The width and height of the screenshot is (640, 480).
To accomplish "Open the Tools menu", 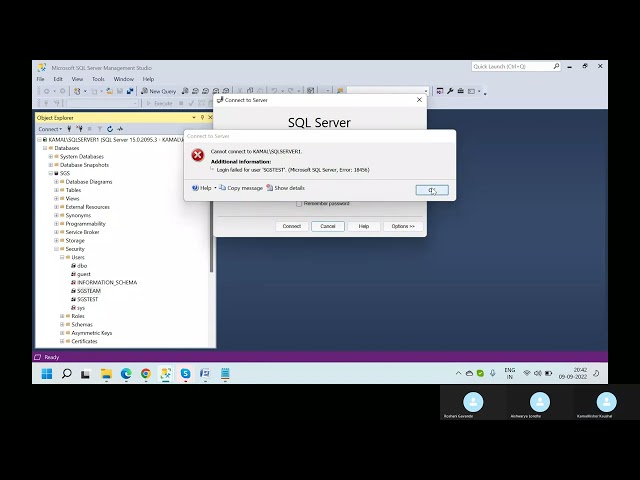I will (x=98, y=79).
